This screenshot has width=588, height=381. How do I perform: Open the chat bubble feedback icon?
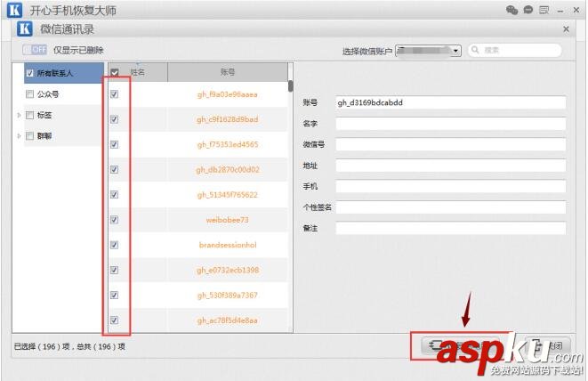(x=528, y=10)
